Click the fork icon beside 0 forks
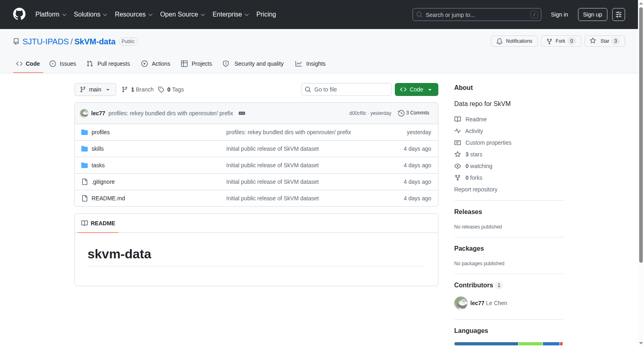 point(458,178)
